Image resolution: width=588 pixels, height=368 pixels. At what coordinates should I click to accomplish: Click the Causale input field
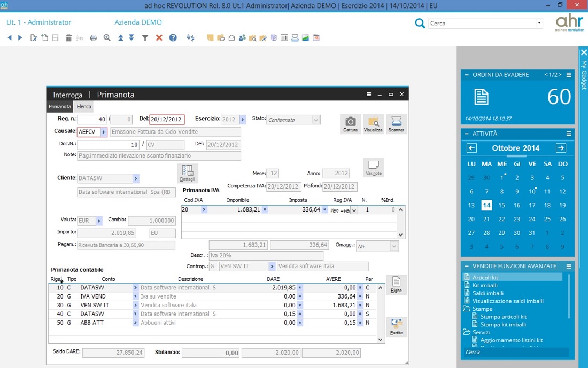(x=88, y=132)
